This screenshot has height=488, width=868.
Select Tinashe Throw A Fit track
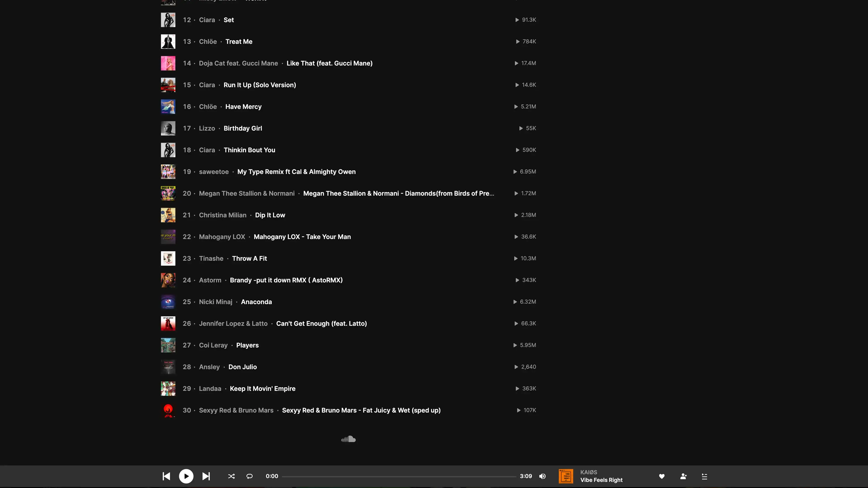[x=249, y=258]
